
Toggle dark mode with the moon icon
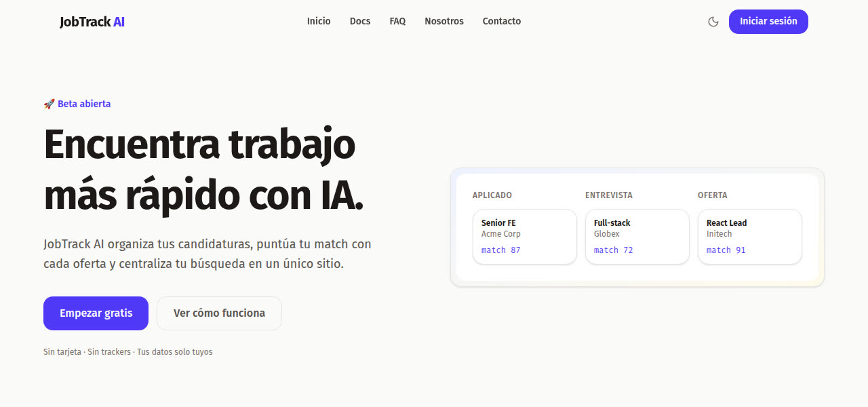713,22
